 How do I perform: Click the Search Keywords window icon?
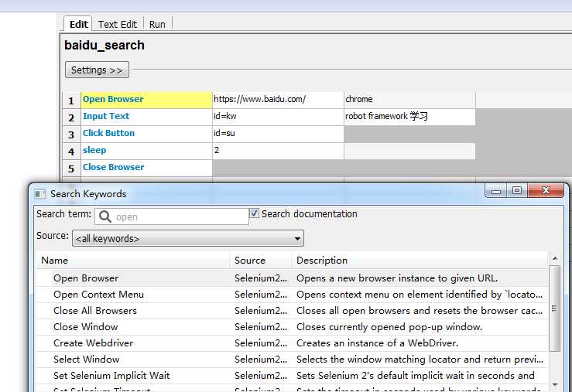39,194
